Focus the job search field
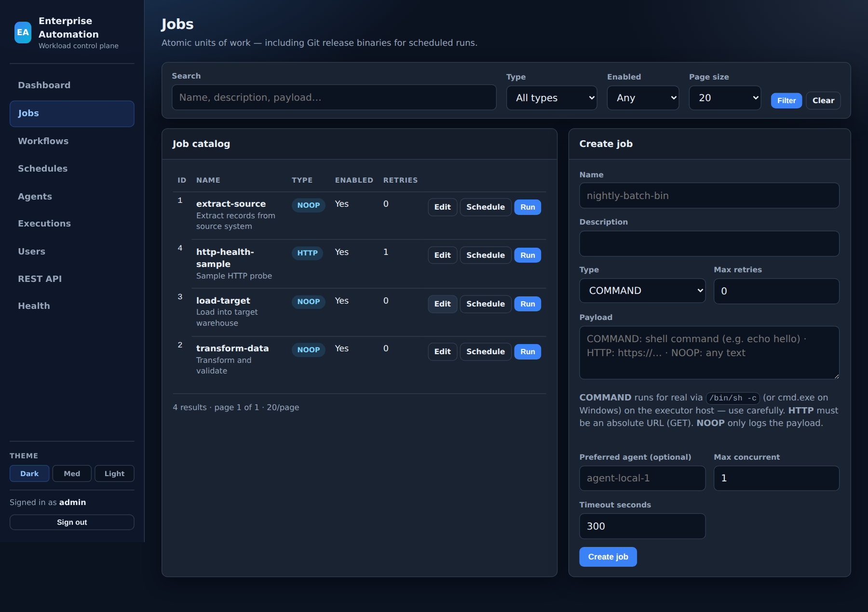This screenshot has width=868, height=612. (x=334, y=97)
